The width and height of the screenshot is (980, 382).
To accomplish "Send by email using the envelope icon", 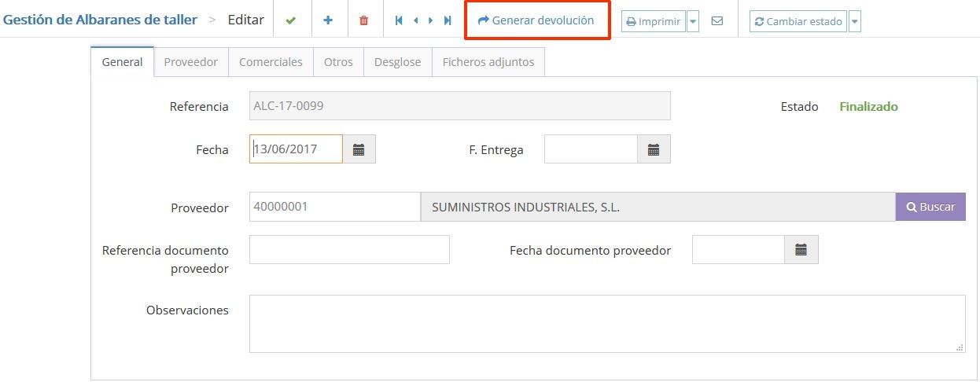I will pyautogui.click(x=717, y=21).
